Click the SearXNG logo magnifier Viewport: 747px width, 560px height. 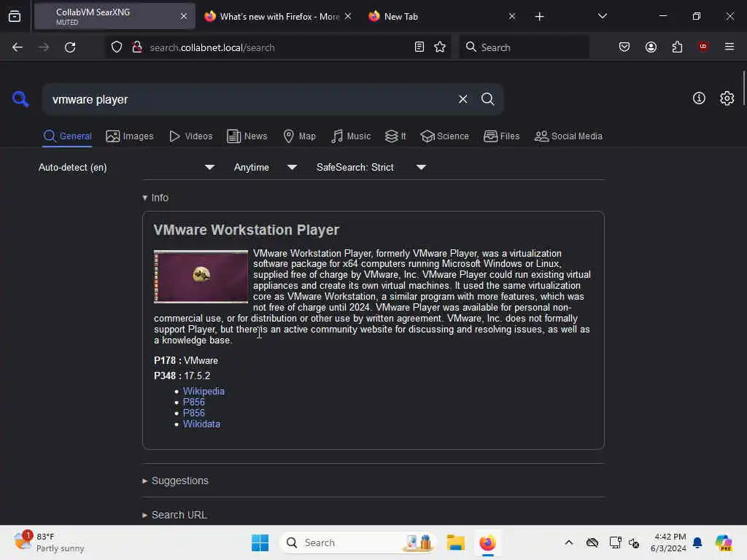20,99
